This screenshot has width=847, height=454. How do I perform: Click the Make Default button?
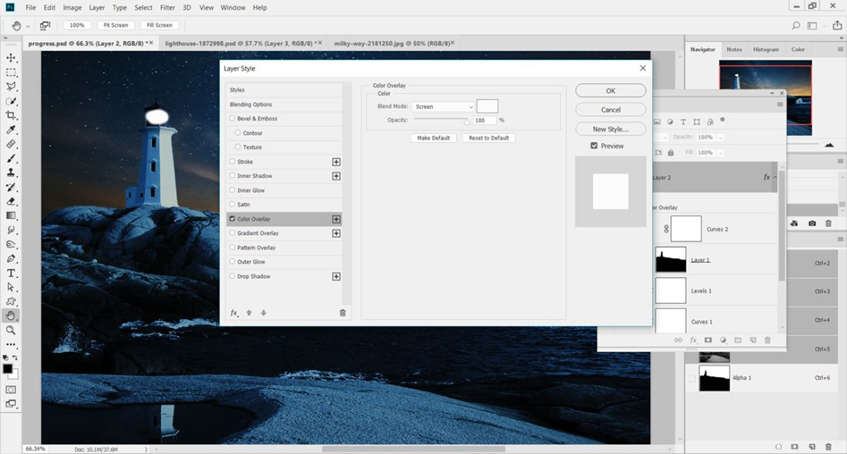click(433, 137)
